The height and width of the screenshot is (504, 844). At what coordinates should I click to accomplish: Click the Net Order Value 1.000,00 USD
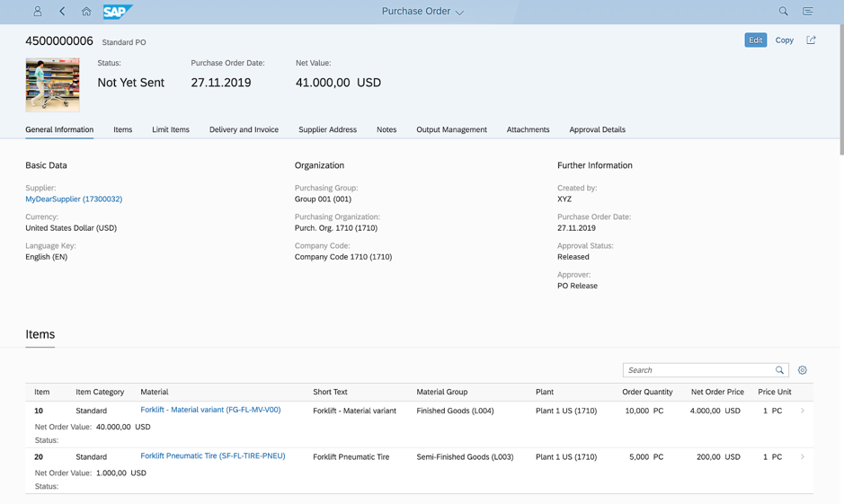click(121, 473)
